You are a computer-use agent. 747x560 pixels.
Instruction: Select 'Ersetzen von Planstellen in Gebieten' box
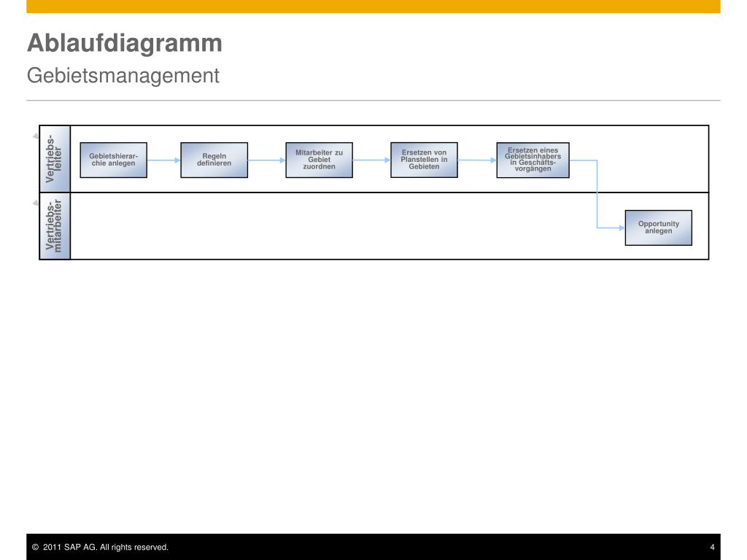coord(424,160)
